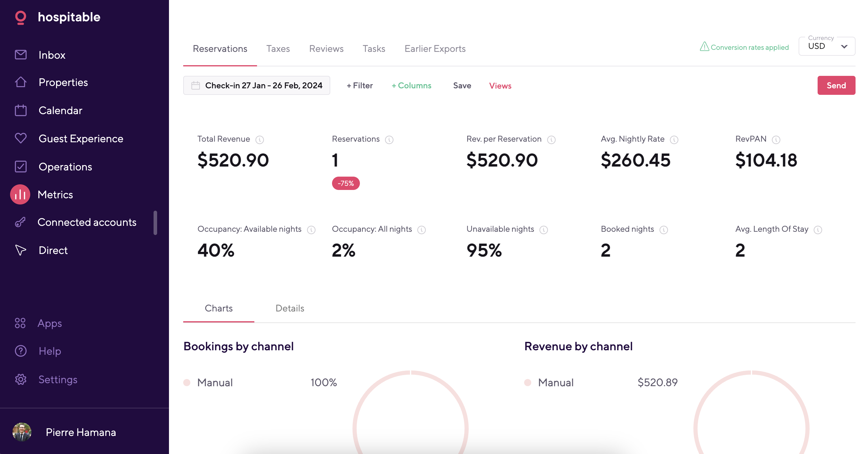Click the Send button
Image resolution: width=868 pixels, height=454 pixels.
tap(836, 85)
